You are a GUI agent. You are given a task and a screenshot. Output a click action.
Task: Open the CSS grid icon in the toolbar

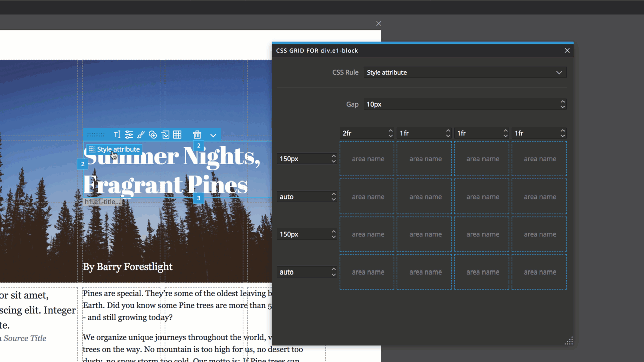tap(177, 134)
